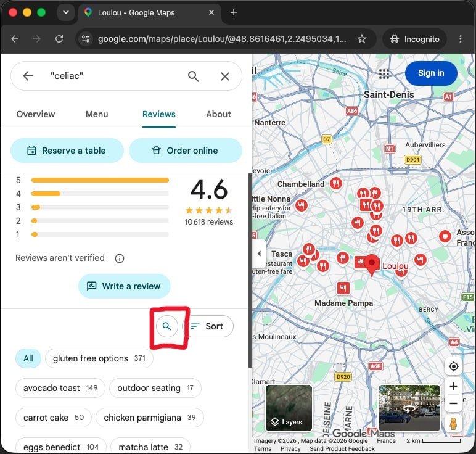Click the 10 618 reviews count
The height and width of the screenshot is (454, 476).
pyautogui.click(x=209, y=222)
